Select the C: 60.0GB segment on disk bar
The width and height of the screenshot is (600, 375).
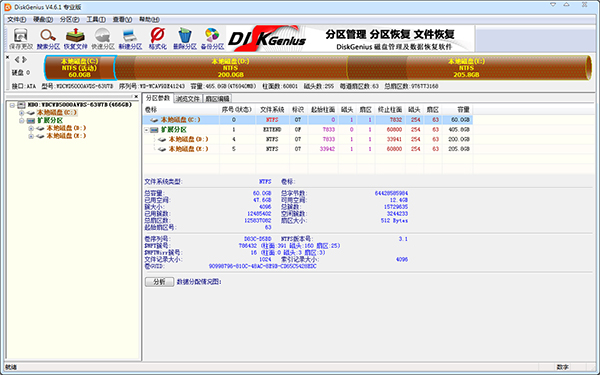pos(80,68)
